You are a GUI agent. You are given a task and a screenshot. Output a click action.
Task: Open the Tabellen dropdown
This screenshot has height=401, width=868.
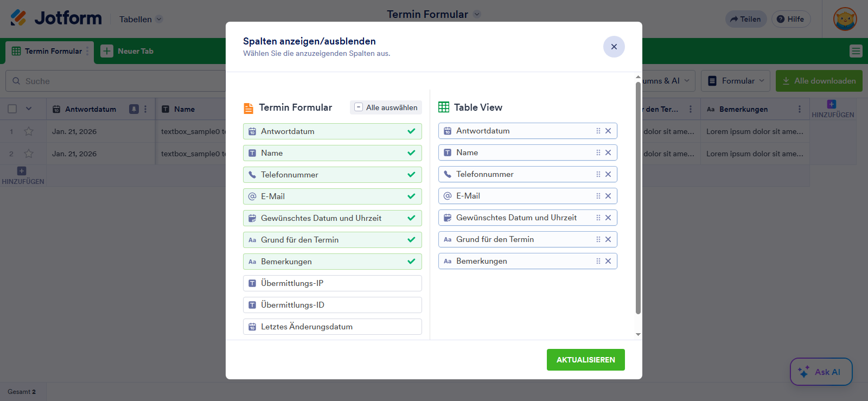coord(141,19)
